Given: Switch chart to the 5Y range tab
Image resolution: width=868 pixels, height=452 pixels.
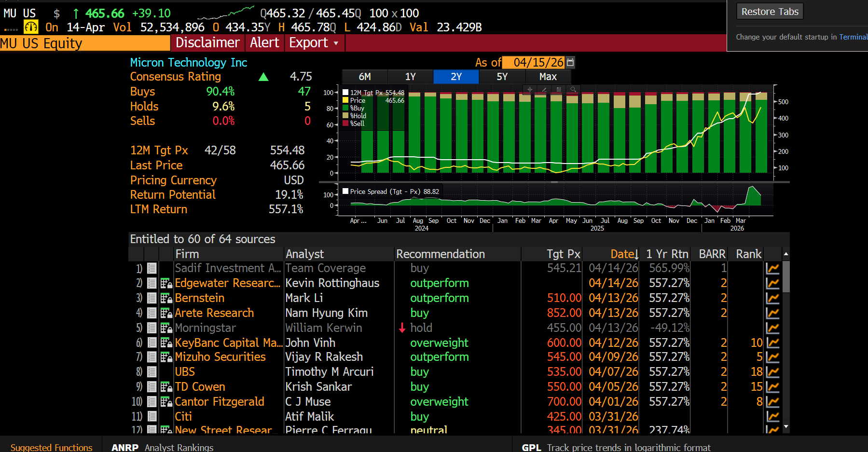Looking at the screenshot, I should point(502,77).
